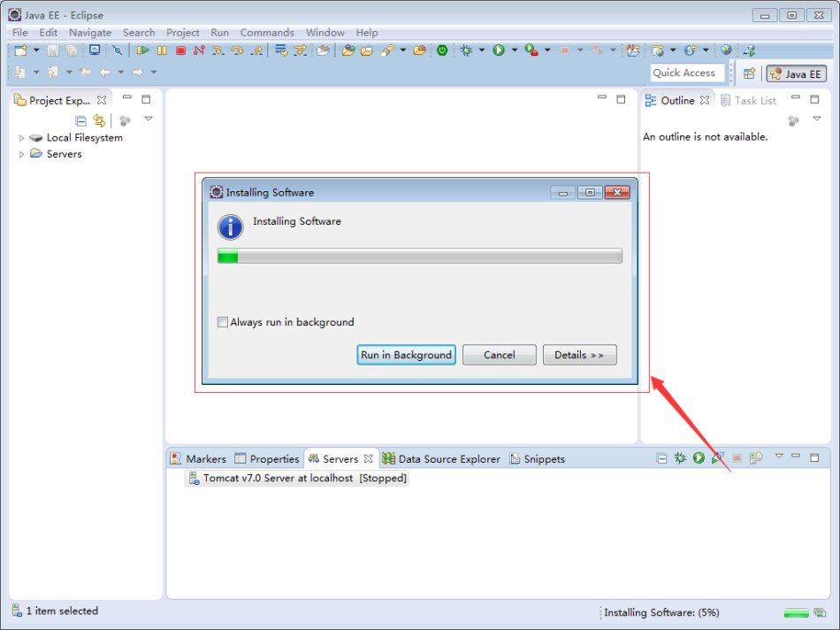
Task: Open Project Explorer View Menu triangle
Action: [x=149, y=119]
